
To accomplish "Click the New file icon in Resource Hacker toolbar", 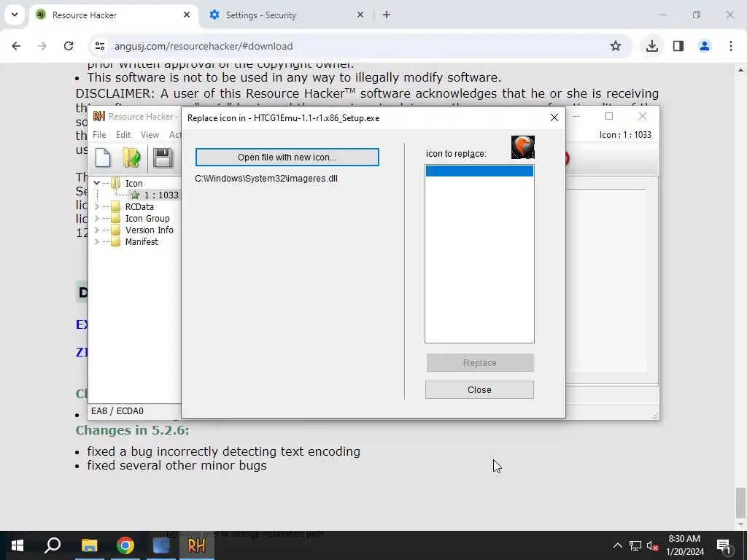I will 103,158.
